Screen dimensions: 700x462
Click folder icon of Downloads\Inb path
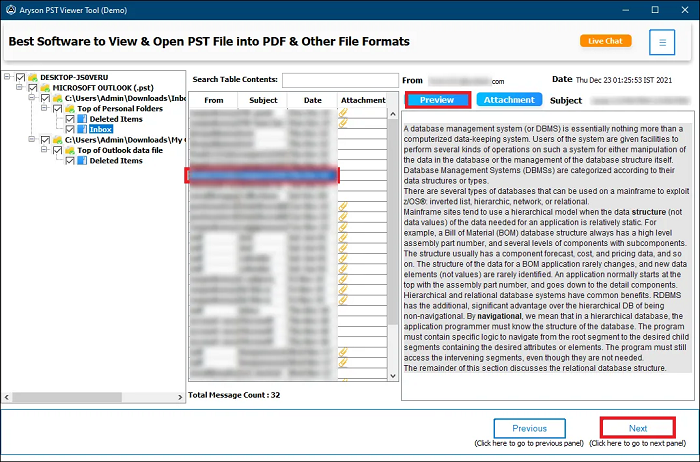click(x=58, y=98)
